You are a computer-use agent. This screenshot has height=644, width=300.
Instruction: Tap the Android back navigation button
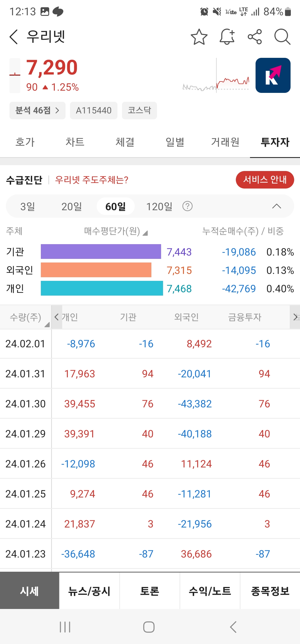point(233,627)
